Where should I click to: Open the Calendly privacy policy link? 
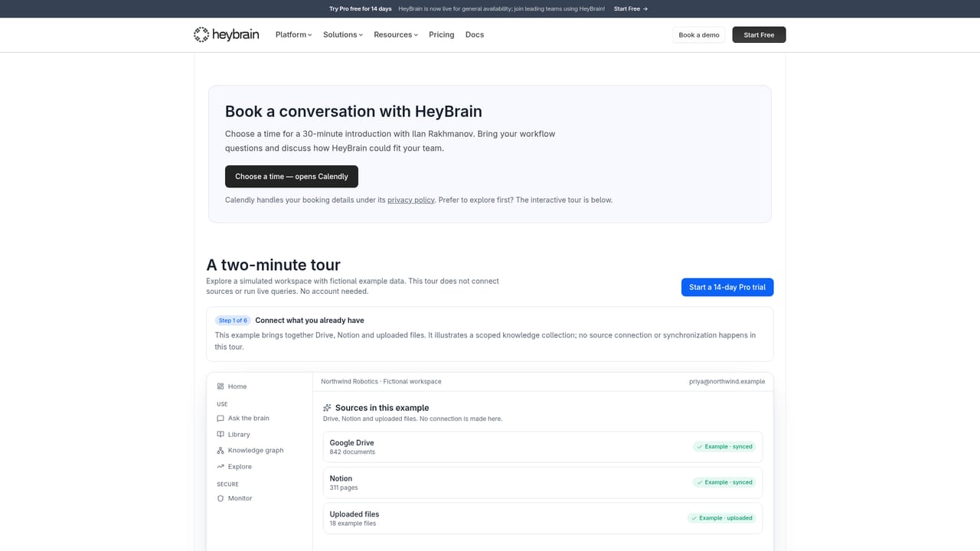(x=411, y=200)
